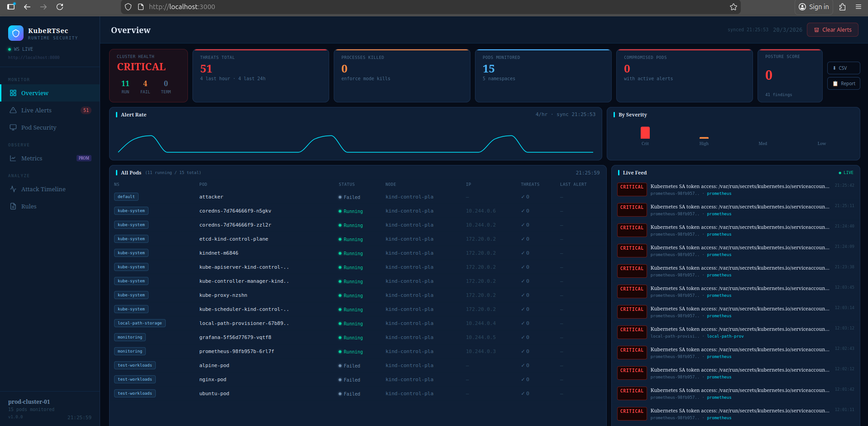Select the Overview grid icon in sidebar
The height and width of the screenshot is (426, 868).
[13, 93]
